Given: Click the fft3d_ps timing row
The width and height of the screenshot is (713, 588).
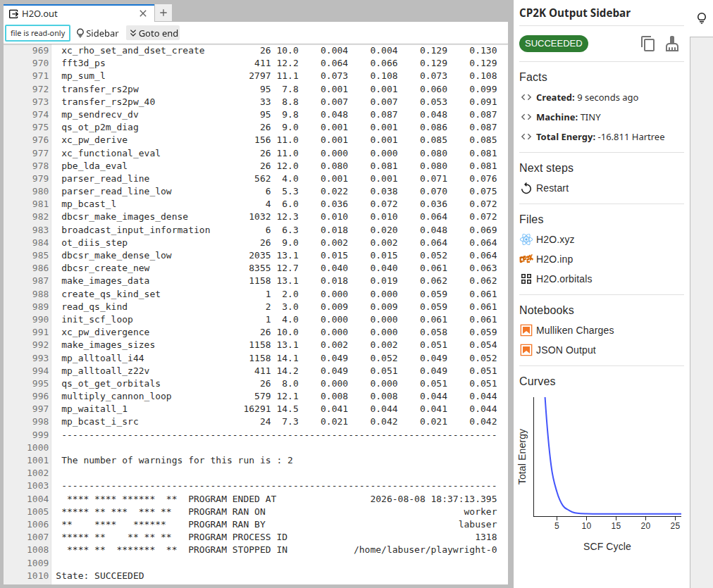Looking at the screenshot, I should coord(279,63).
